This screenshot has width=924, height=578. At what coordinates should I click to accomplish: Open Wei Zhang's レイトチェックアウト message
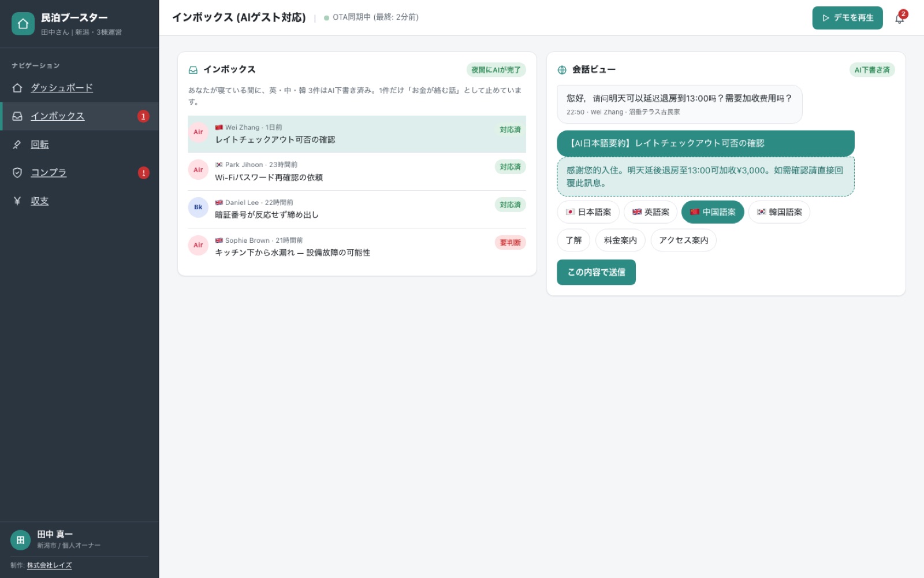357,134
